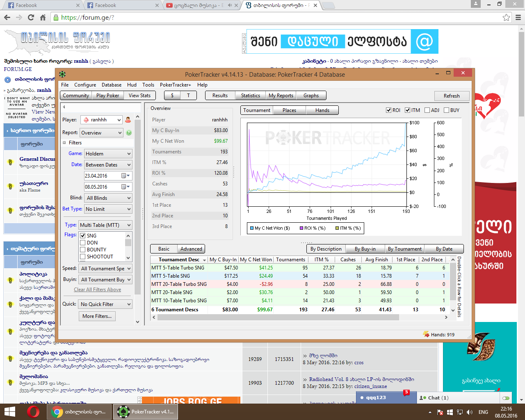Uncheck the SNG flag
The height and width of the screenshot is (420, 525).
click(x=83, y=236)
